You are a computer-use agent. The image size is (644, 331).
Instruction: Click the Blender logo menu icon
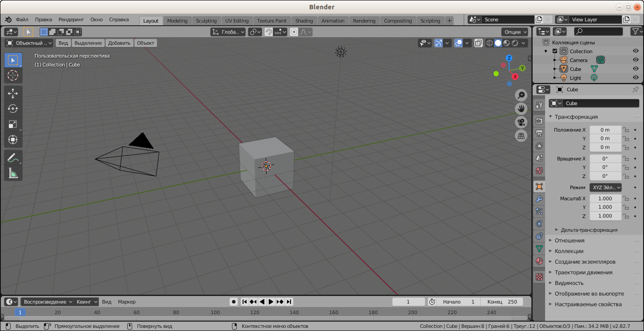8,20
